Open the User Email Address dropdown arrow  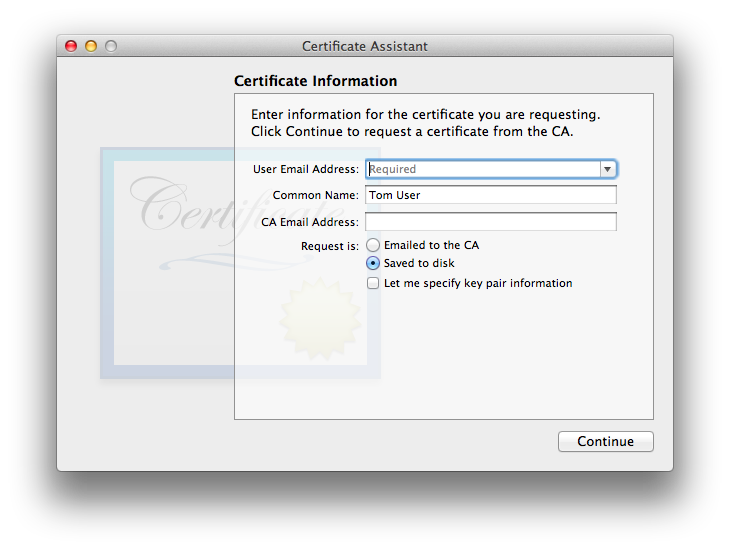(x=608, y=169)
